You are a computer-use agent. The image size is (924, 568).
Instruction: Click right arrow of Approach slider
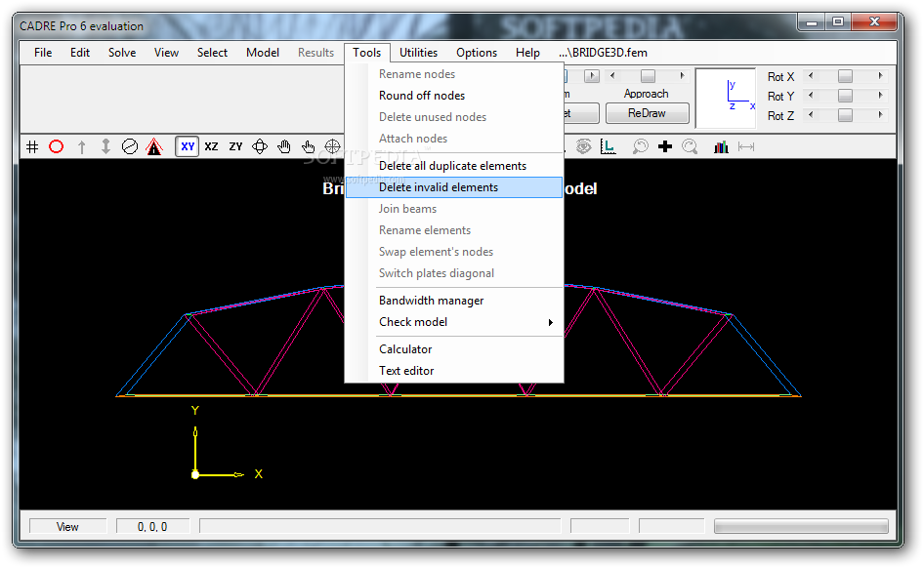click(683, 76)
